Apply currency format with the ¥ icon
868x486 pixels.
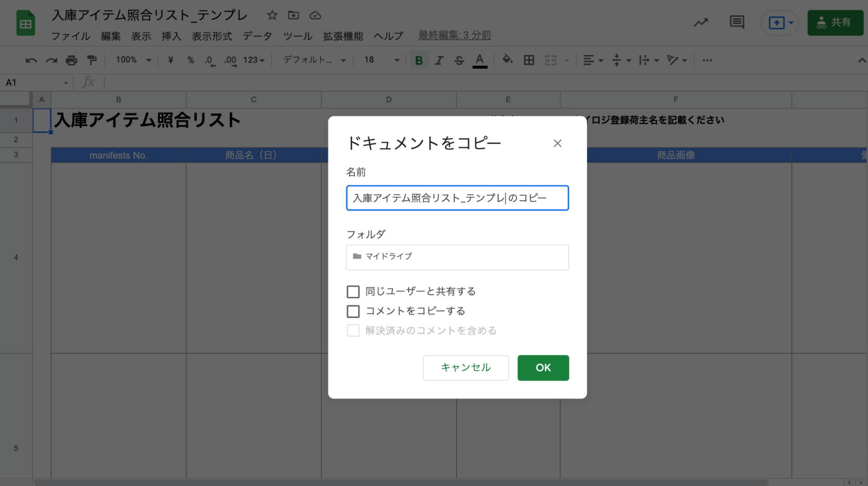170,60
